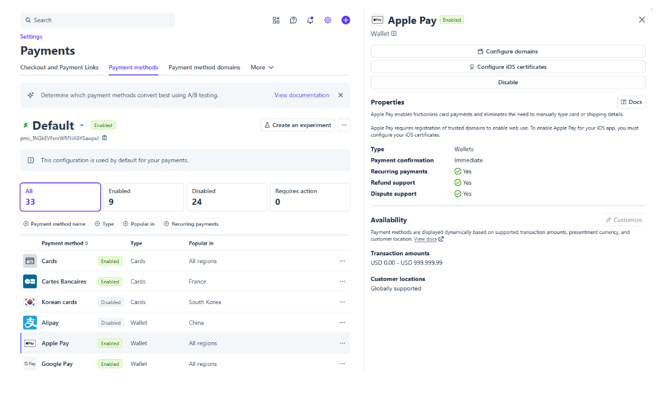Sort by Payment method column
This screenshot has width=670, height=395.
pyautogui.click(x=65, y=243)
